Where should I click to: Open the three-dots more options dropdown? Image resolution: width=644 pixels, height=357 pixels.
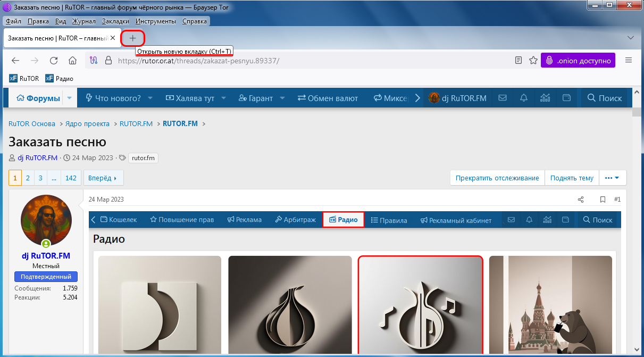[x=612, y=178]
